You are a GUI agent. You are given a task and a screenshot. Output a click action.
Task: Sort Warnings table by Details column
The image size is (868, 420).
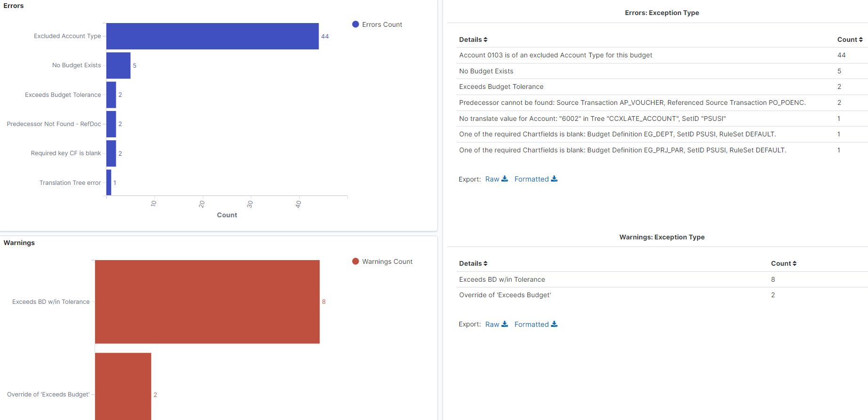tap(473, 263)
